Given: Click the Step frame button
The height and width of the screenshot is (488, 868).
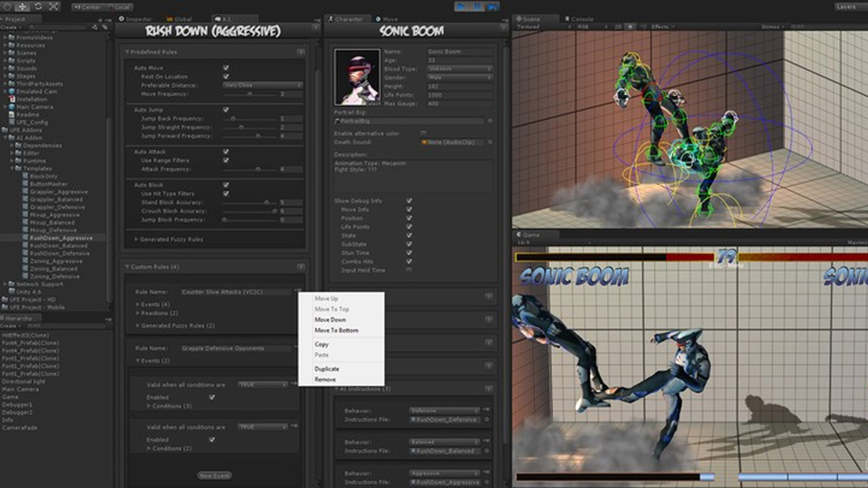Looking at the screenshot, I should coord(492,6).
